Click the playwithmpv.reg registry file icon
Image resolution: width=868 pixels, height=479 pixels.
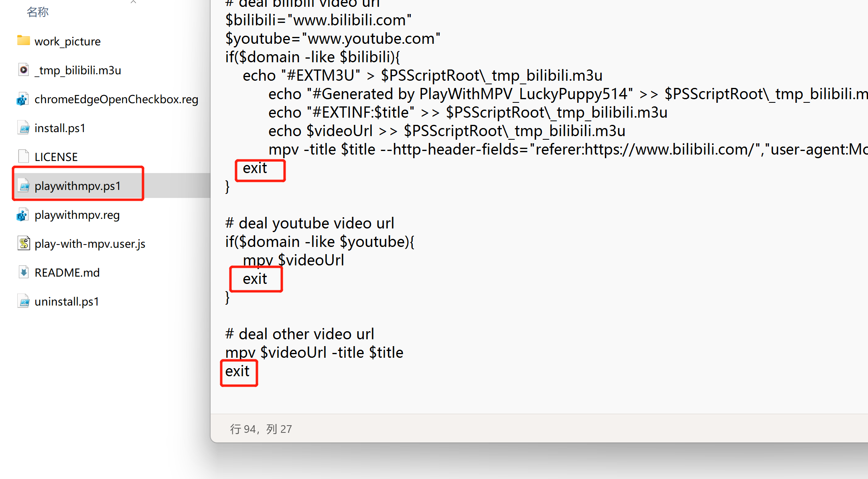[x=23, y=214]
